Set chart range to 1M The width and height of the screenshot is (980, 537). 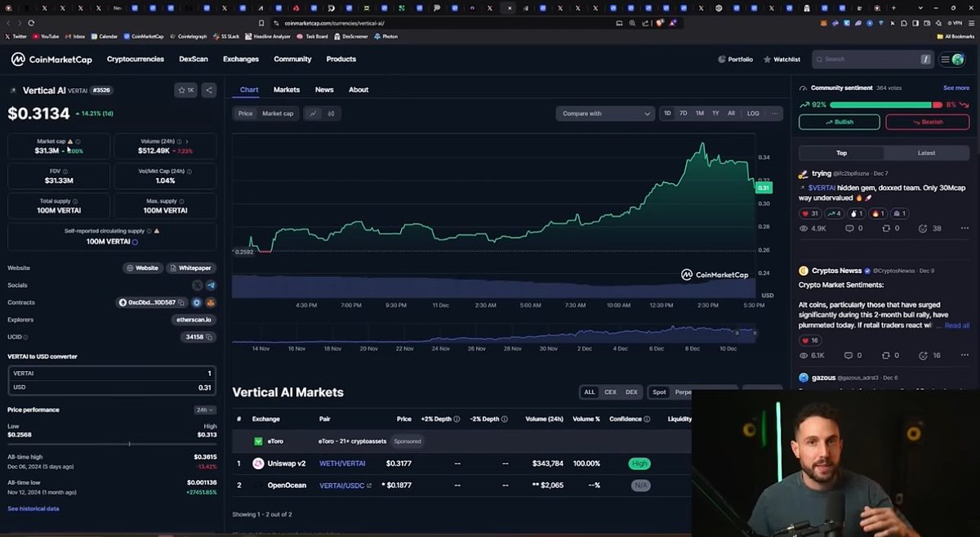[700, 114]
